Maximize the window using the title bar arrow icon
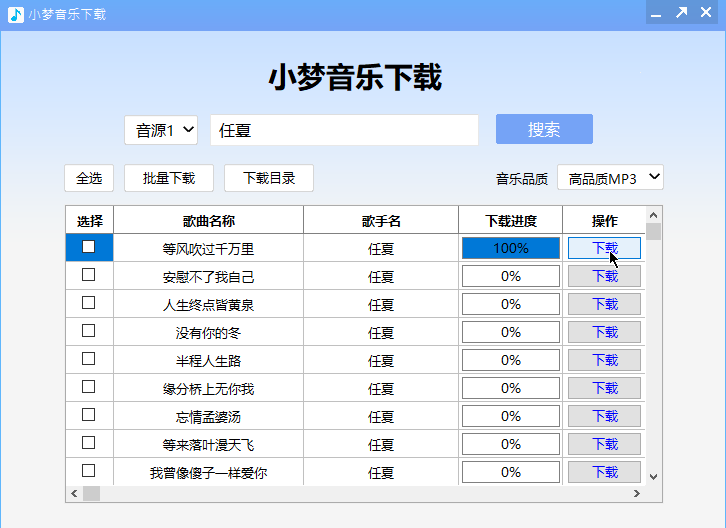This screenshot has height=528, width=726. 681,13
